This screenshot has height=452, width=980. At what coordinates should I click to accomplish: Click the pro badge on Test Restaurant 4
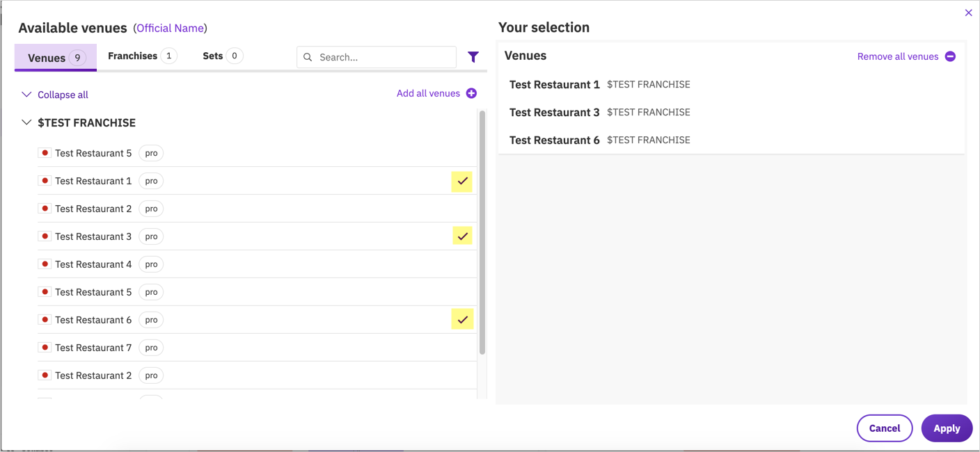(x=151, y=264)
